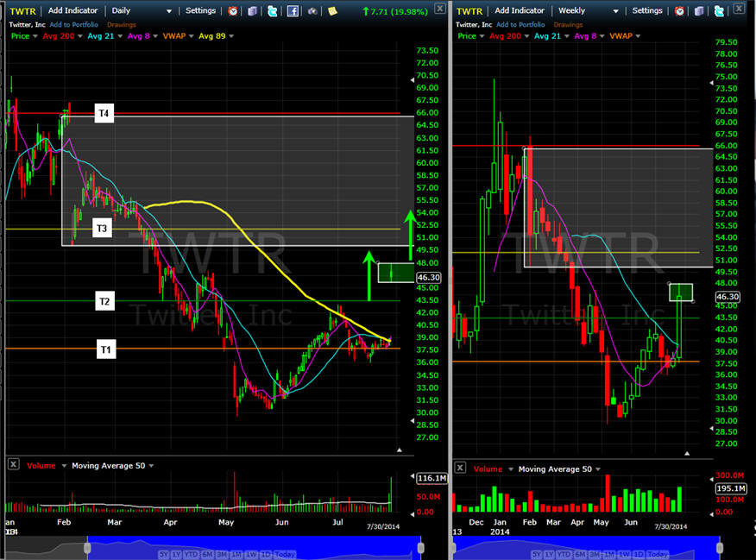Viewport: 756px width, 560px height.
Task: Close the daily chart Volume panel
Action: point(13,465)
